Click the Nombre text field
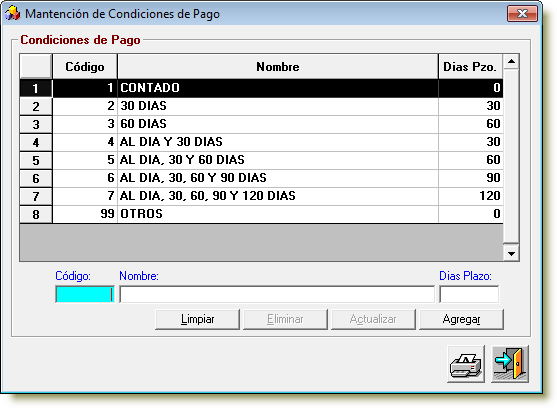Viewport: 557px width, 408px height. tap(277, 294)
